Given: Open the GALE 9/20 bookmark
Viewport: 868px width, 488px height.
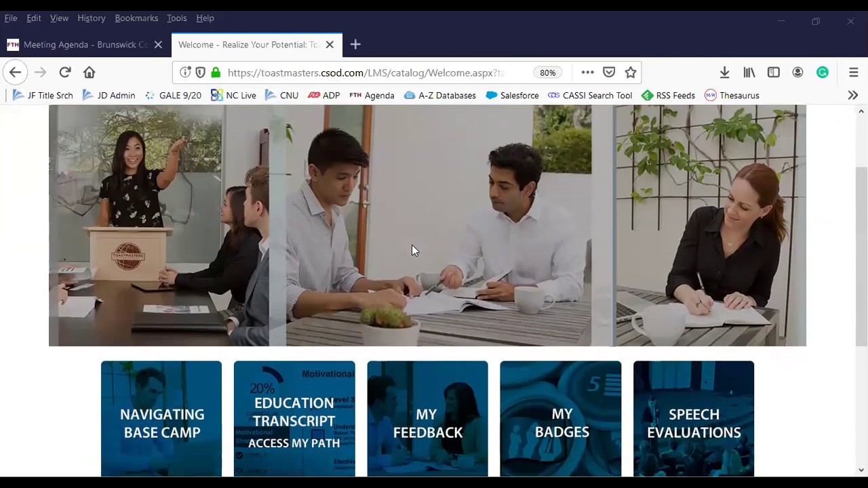Looking at the screenshot, I should click(173, 96).
